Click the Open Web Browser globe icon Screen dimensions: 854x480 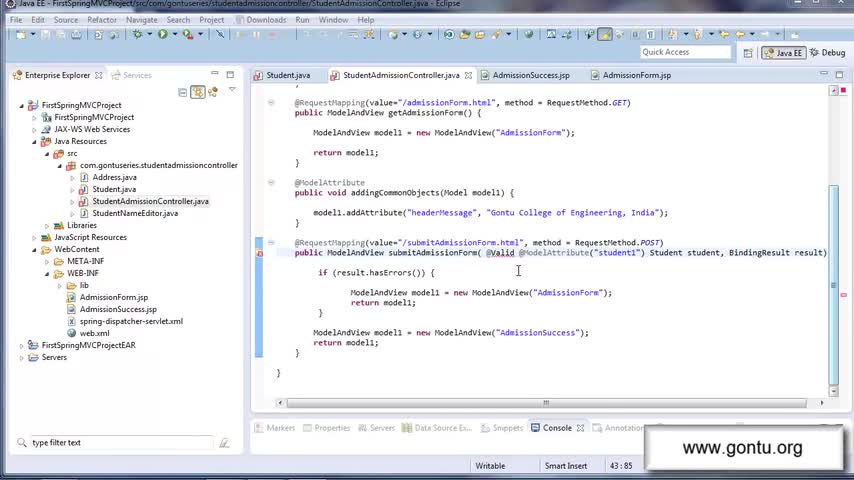tap(528, 34)
